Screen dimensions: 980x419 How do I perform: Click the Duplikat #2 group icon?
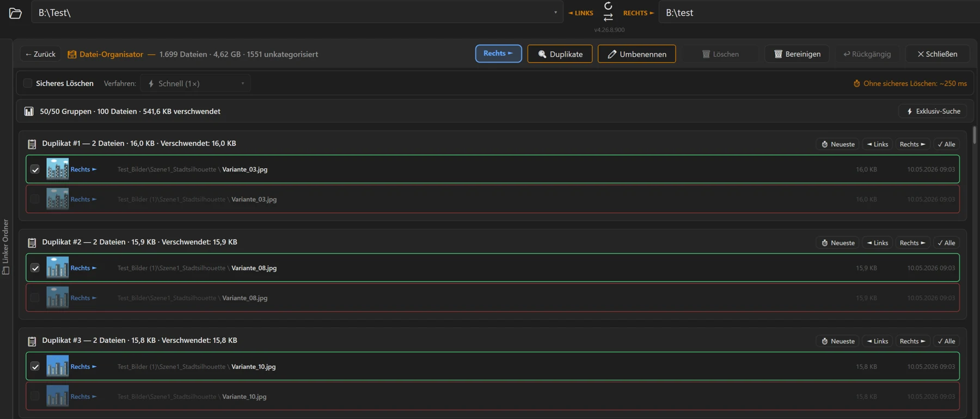(x=32, y=243)
